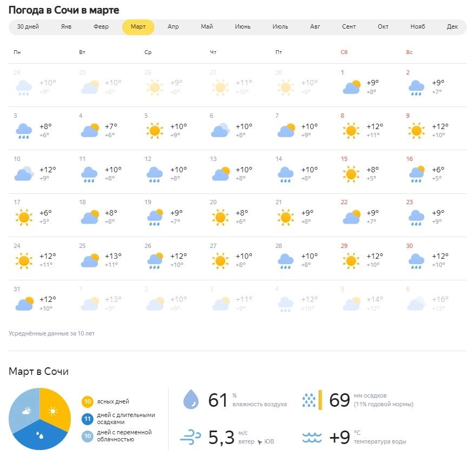Click the cloudy icon on March 10
The height and width of the screenshot is (457, 476).
tap(24, 174)
